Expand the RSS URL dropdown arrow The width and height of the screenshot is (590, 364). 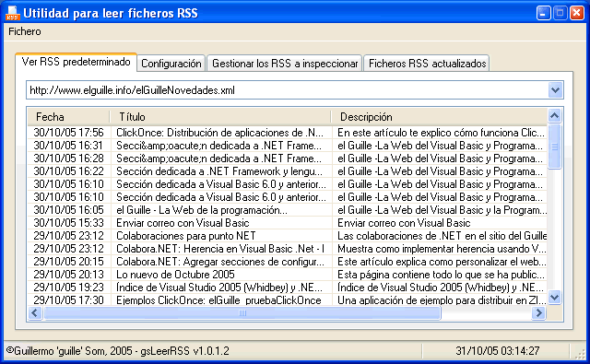pos(555,90)
